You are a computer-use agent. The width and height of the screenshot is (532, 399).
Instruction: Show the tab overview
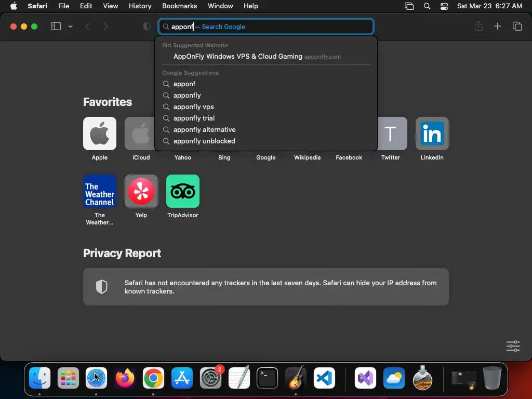tap(517, 26)
